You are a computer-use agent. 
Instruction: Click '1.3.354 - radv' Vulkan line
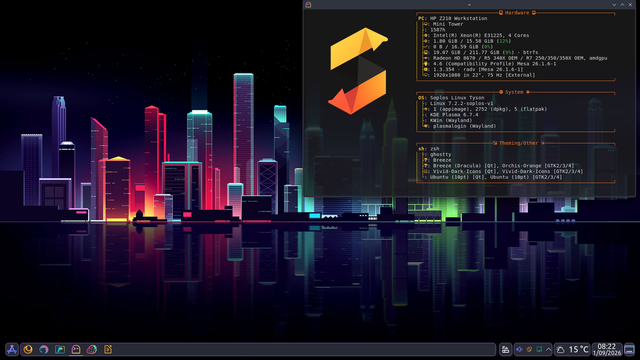478,69
